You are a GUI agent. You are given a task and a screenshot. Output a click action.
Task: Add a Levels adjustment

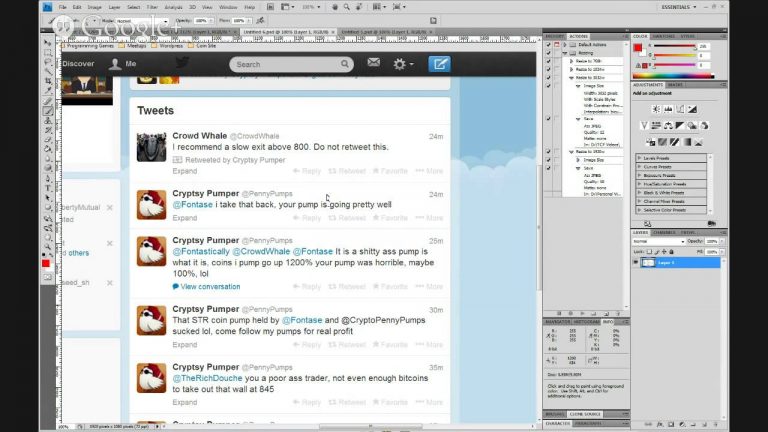(x=668, y=109)
